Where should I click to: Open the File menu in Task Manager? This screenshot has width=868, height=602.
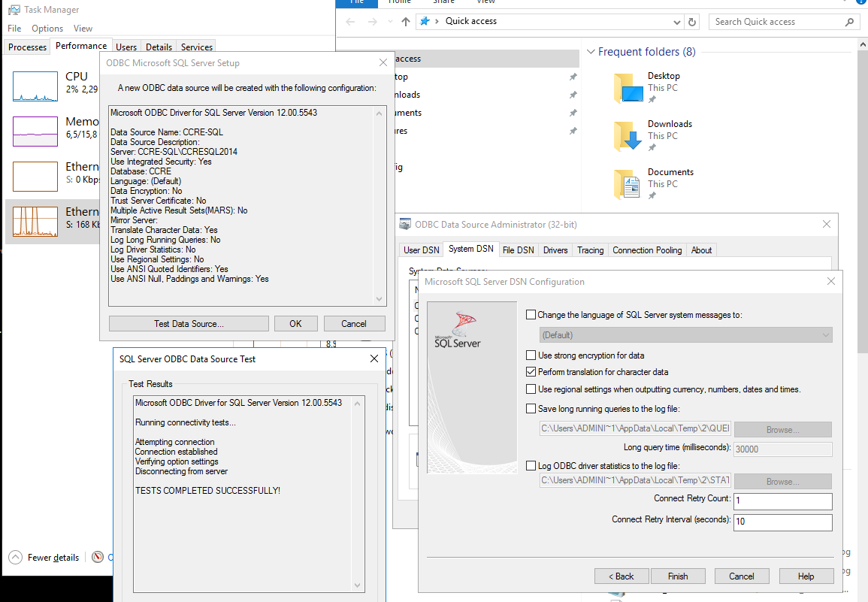coord(14,29)
